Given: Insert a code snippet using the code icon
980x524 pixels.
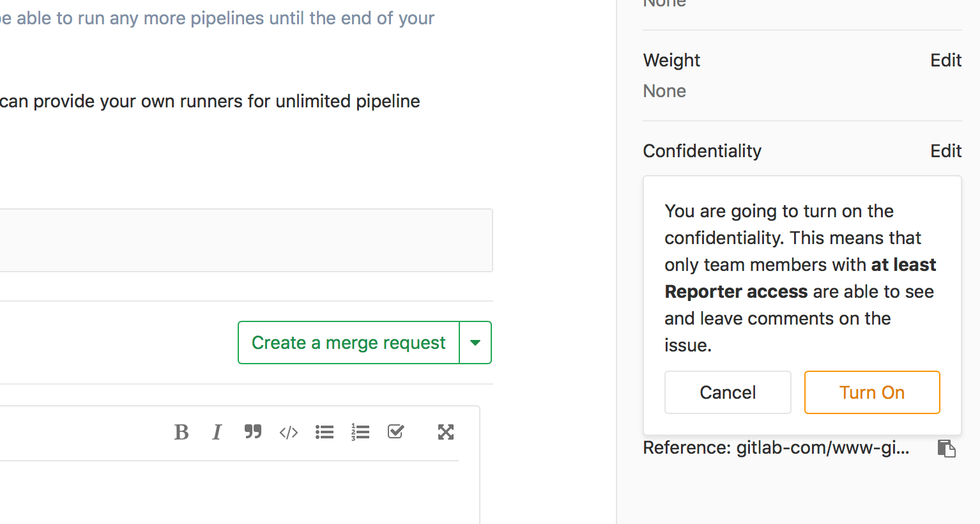Looking at the screenshot, I should coord(288,432).
